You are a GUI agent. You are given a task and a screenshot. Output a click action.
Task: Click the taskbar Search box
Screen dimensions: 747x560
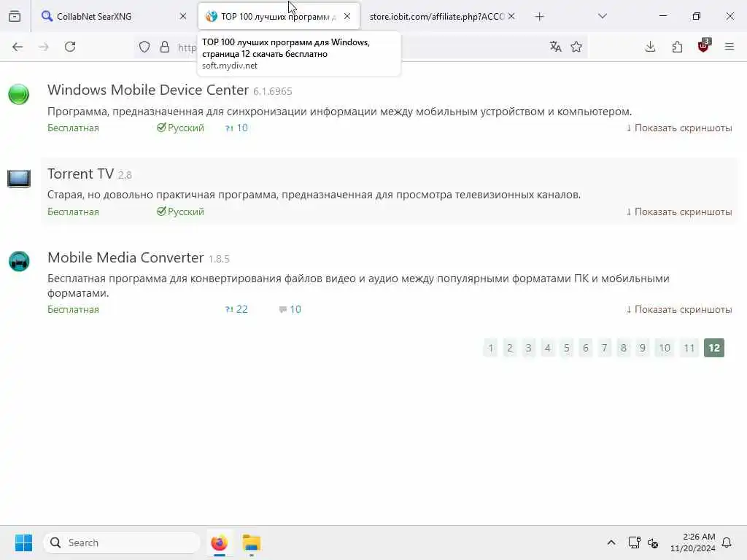click(x=122, y=542)
